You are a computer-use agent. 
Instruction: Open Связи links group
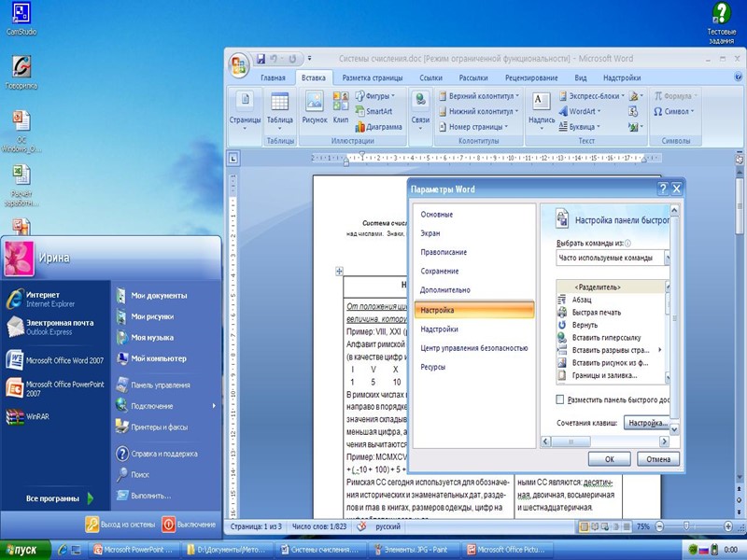pos(420,111)
